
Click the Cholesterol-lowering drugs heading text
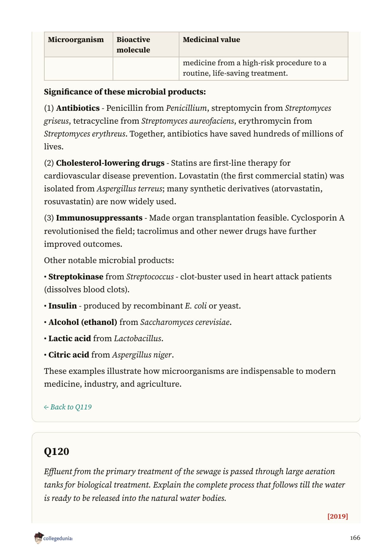coord(110,163)
